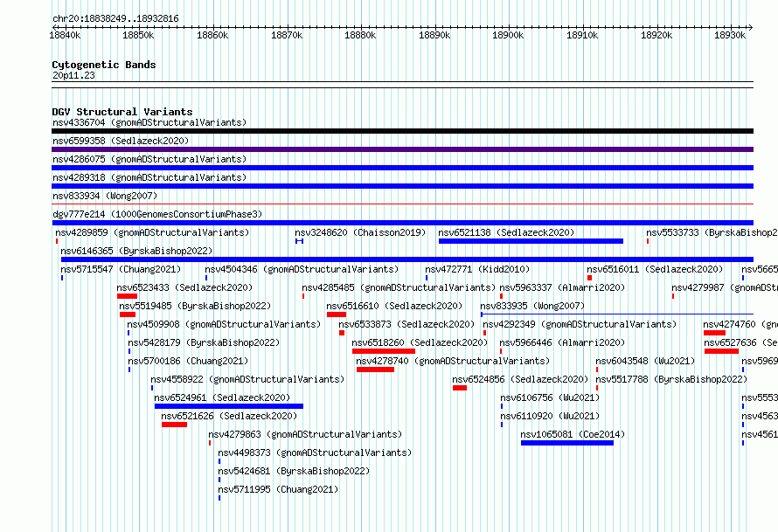Open nsv4286075 gnomAD variant label

point(149,159)
